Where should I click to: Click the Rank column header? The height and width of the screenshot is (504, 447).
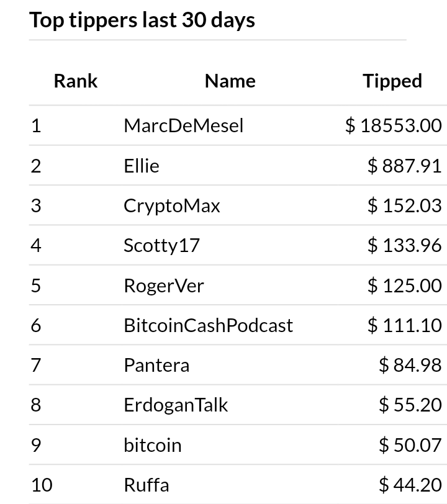pyautogui.click(x=76, y=81)
